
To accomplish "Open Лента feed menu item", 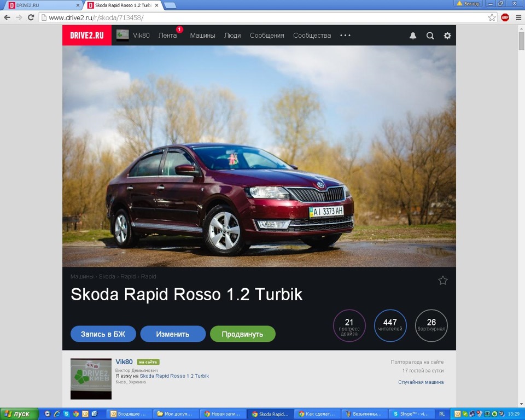I will [167, 36].
